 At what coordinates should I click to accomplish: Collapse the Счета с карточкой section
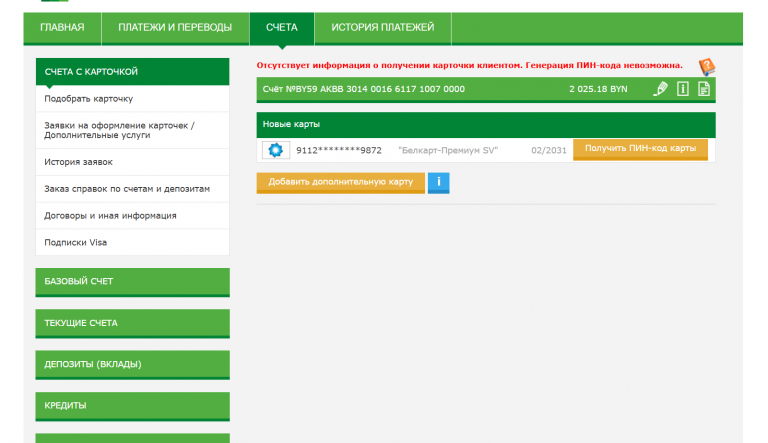[133, 72]
